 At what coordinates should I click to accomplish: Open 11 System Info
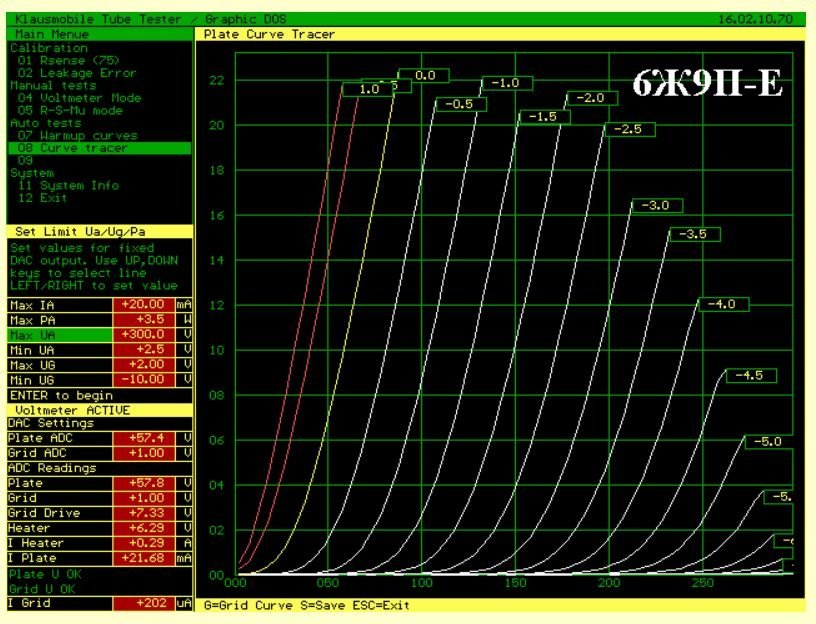[x=68, y=185]
